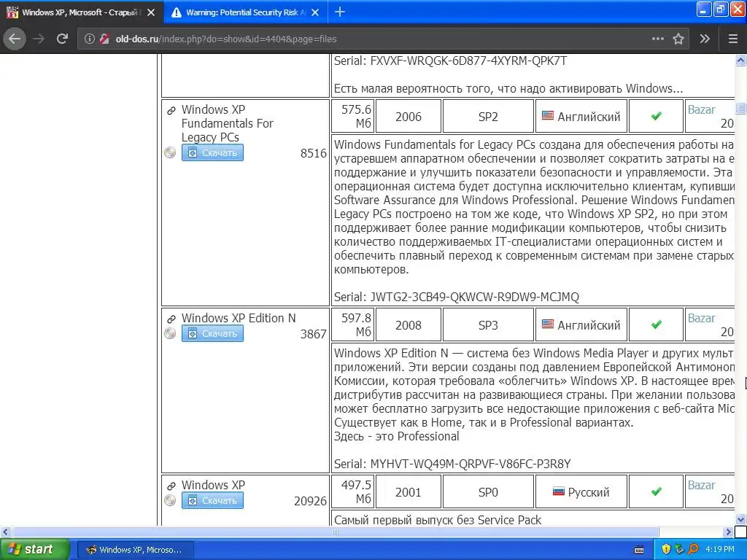Click horizontal scrollbar left arrow

pyautogui.click(x=5, y=532)
